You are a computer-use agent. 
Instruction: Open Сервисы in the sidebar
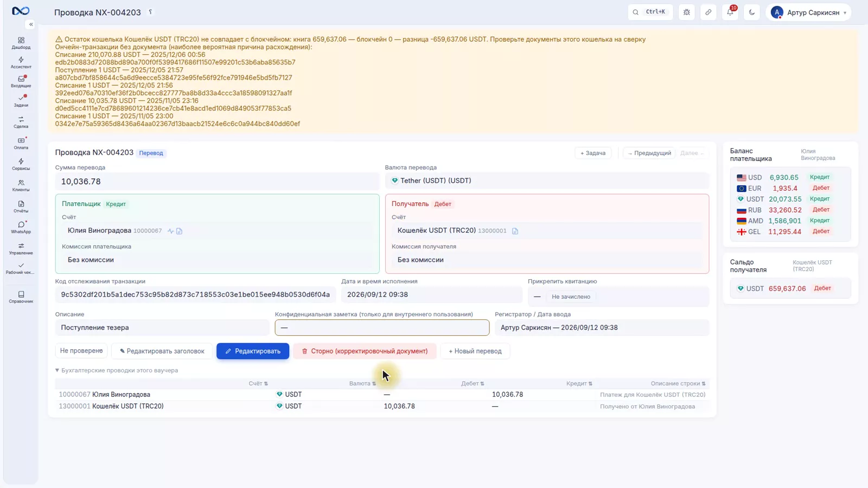(21, 164)
